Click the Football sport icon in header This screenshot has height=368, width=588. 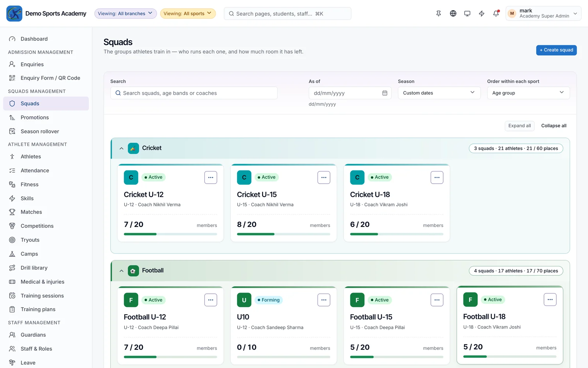133,271
